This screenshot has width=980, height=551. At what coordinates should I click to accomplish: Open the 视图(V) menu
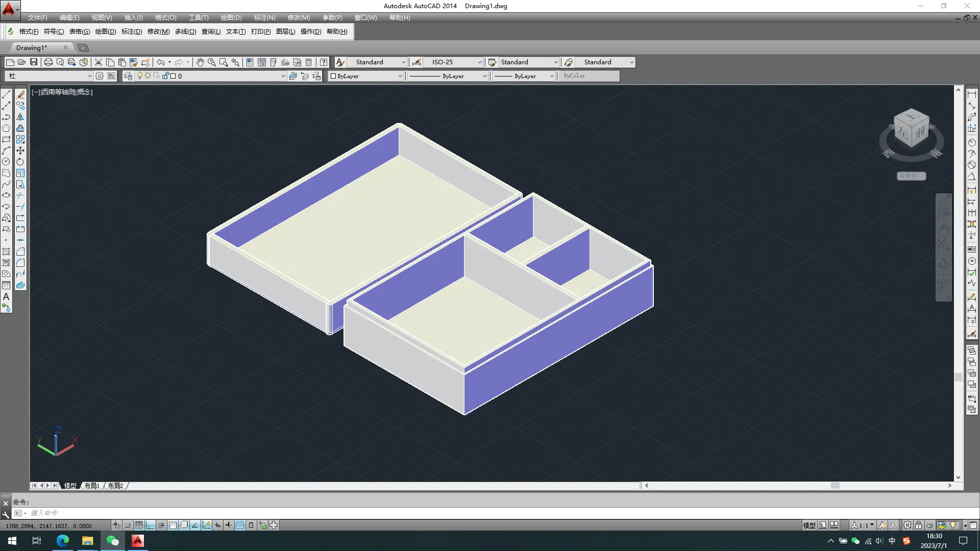coord(102,18)
